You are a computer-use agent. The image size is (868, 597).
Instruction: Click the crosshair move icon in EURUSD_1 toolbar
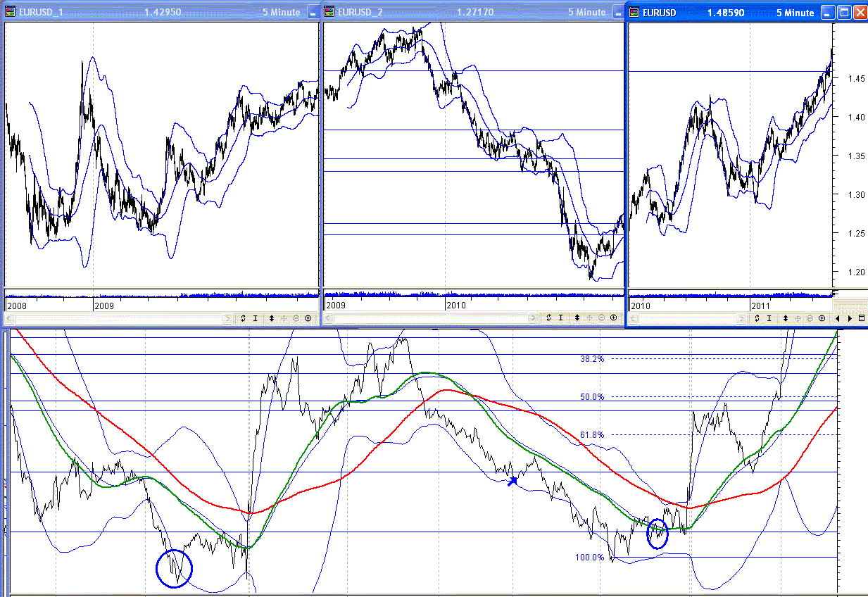(x=284, y=318)
